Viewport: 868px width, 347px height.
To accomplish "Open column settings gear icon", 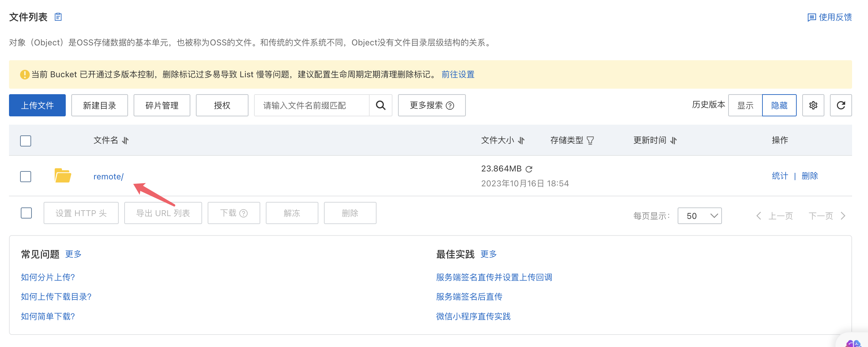I will coord(813,105).
